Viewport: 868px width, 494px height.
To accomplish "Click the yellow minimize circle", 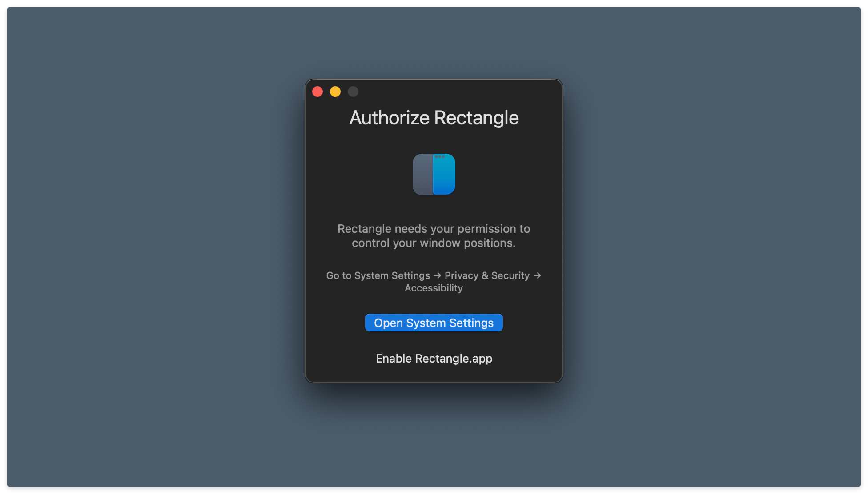I will (335, 91).
